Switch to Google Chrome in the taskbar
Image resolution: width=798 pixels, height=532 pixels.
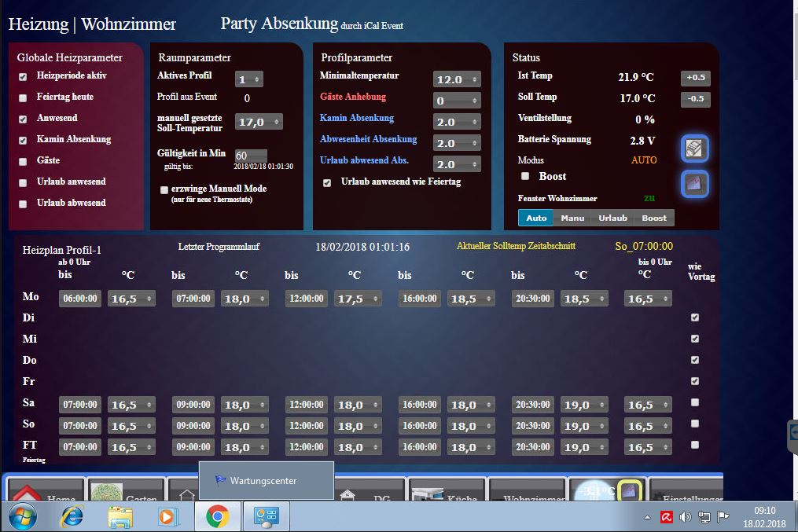(x=217, y=517)
